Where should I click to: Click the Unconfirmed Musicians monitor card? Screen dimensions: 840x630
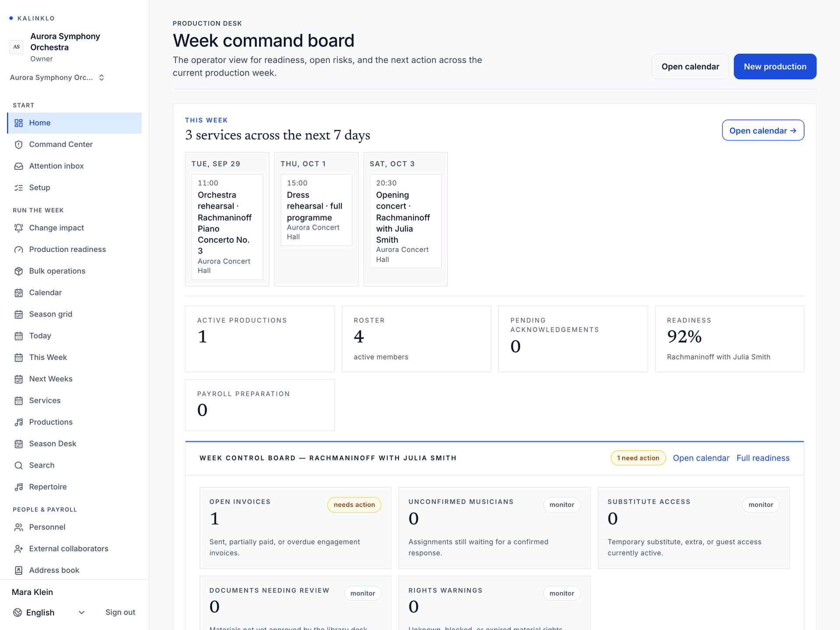pyautogui.click(x=494, y=528)
